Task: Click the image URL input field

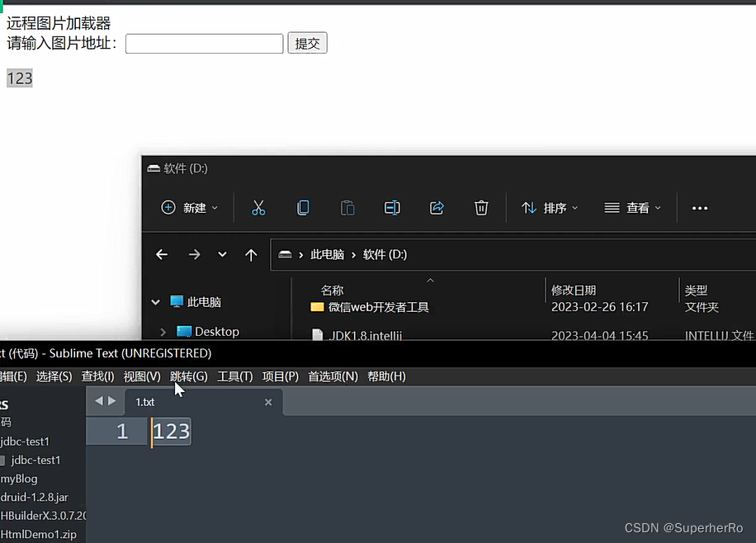Action: point(204,43)
